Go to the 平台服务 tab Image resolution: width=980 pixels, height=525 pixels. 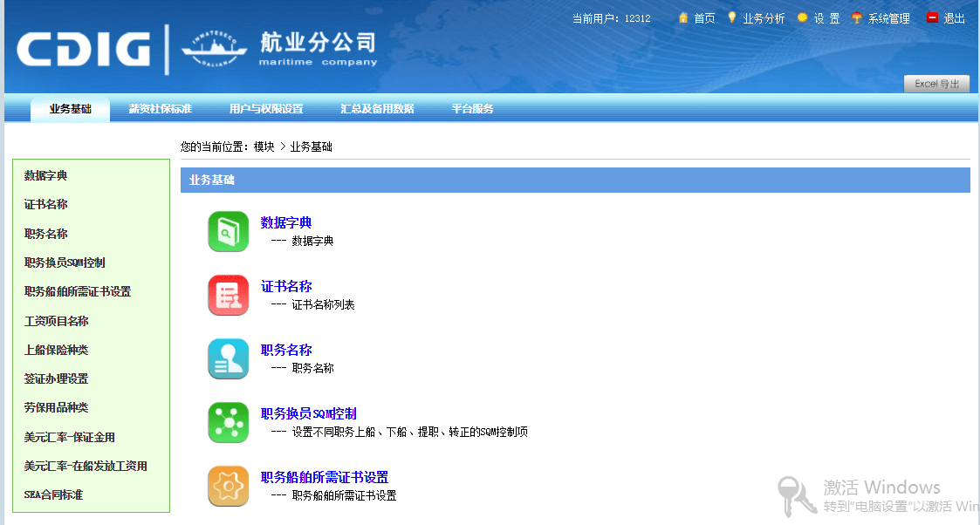[472, 109]
